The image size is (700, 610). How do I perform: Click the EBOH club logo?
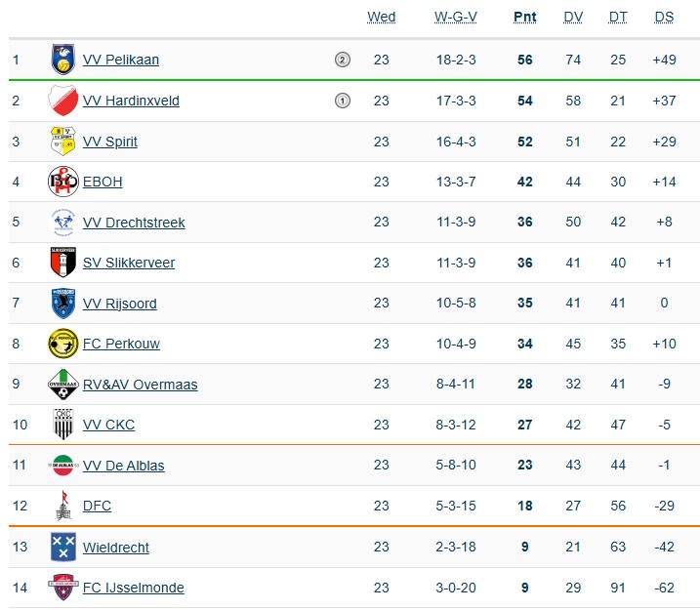click(62, 182)
